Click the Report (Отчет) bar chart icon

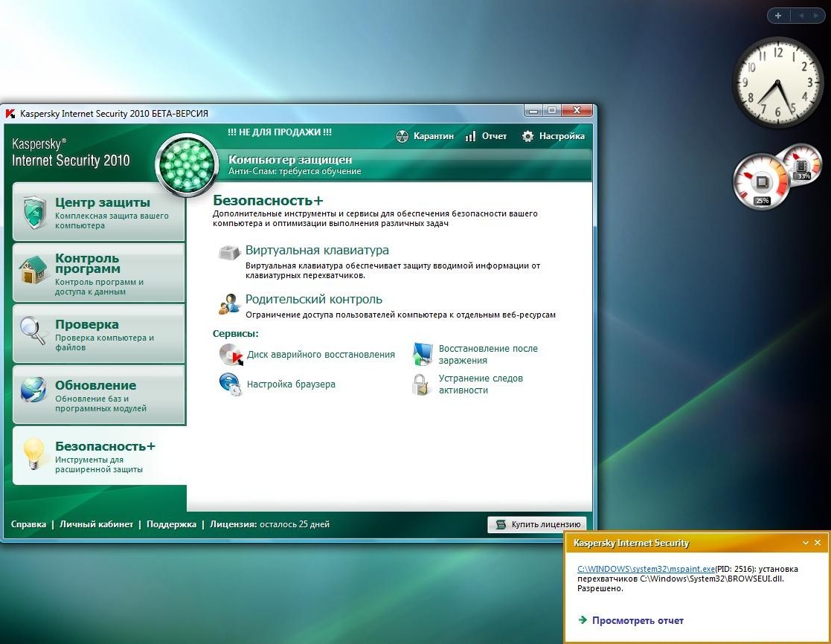(470, 137)
